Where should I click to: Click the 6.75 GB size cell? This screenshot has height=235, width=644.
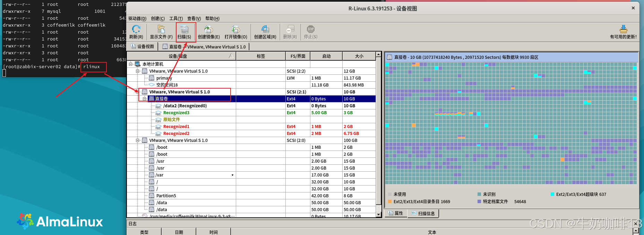point(359,133)
